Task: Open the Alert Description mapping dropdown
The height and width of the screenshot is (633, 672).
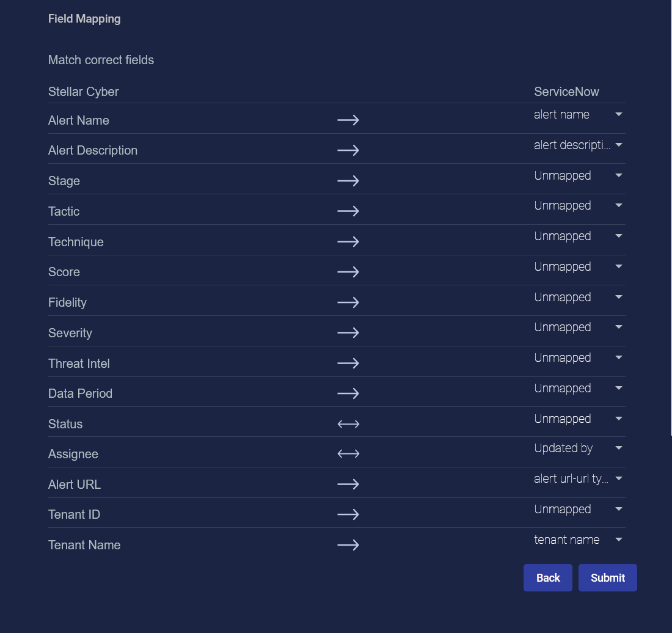Action: tap(578, 145)
